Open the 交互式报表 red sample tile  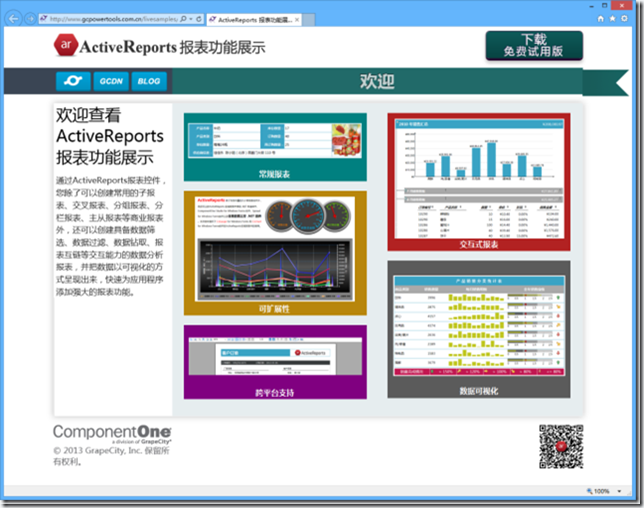click(479, 182)
